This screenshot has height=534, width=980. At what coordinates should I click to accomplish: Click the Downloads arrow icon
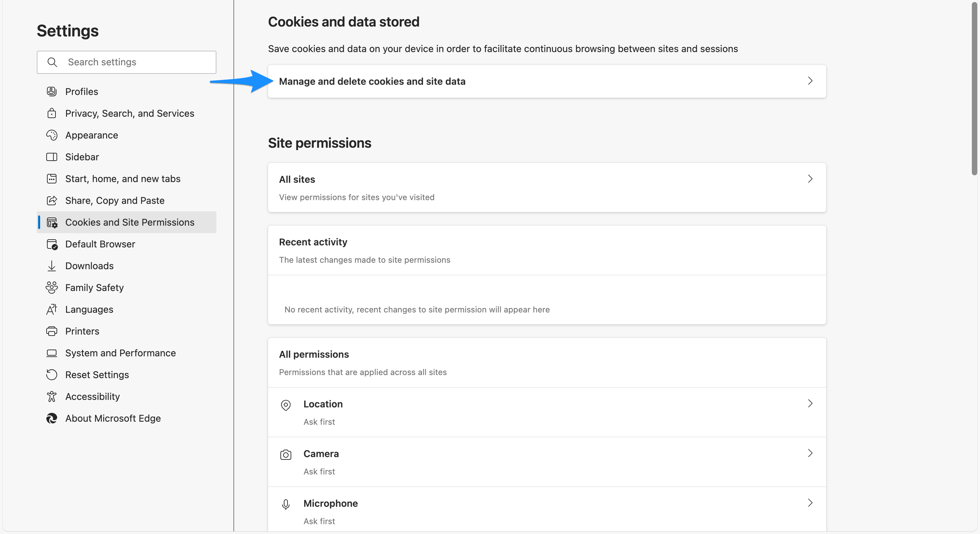[x=52, y=266]
